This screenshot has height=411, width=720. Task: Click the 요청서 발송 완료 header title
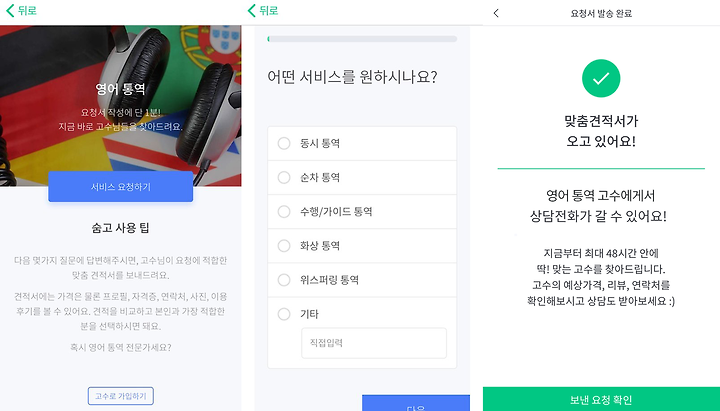pos(601,13)
